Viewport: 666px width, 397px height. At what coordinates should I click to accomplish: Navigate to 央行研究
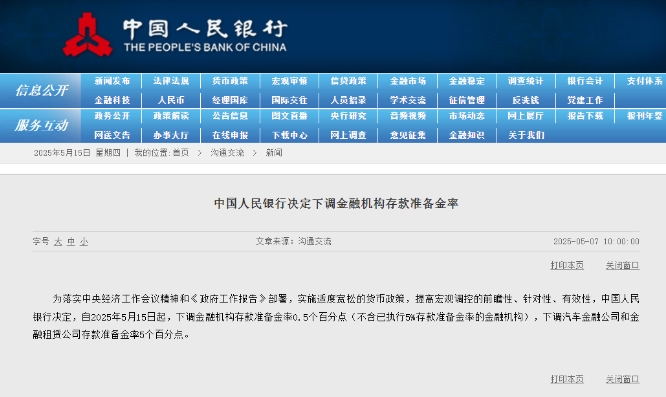click(348, 116)
